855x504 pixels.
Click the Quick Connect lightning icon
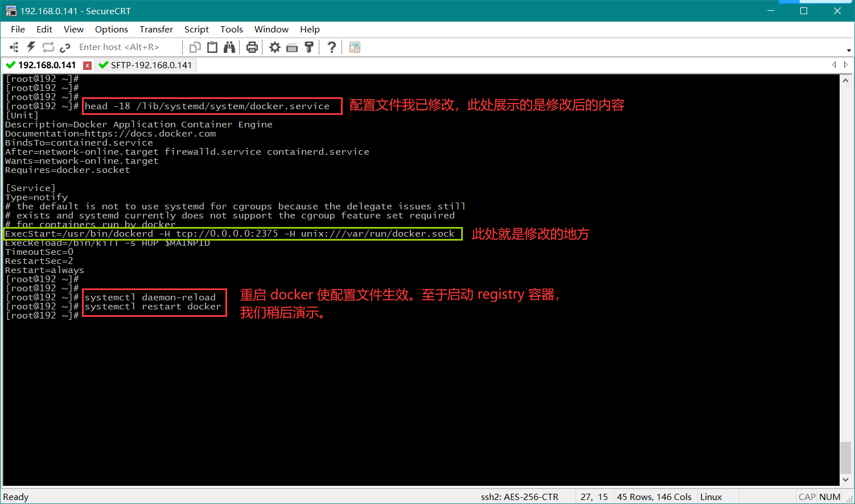[31, 47]
